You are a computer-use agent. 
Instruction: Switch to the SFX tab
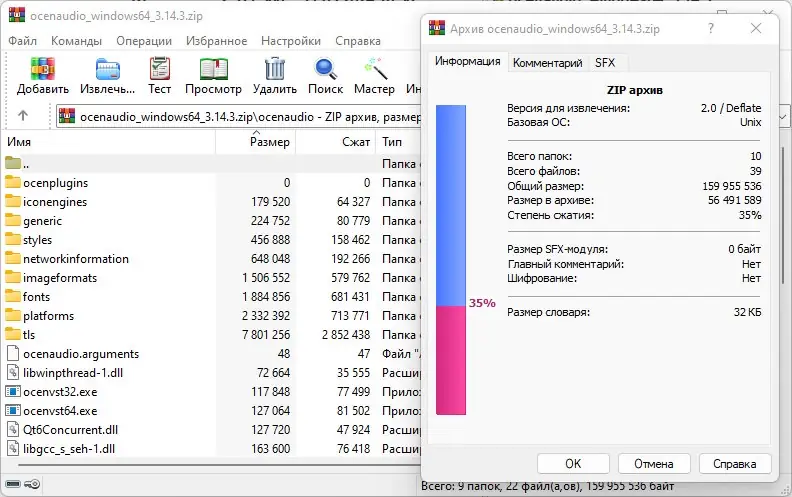605,63
